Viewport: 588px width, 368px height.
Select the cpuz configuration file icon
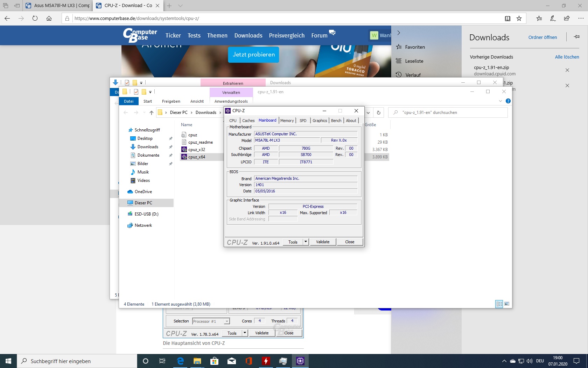click(184, 135)
